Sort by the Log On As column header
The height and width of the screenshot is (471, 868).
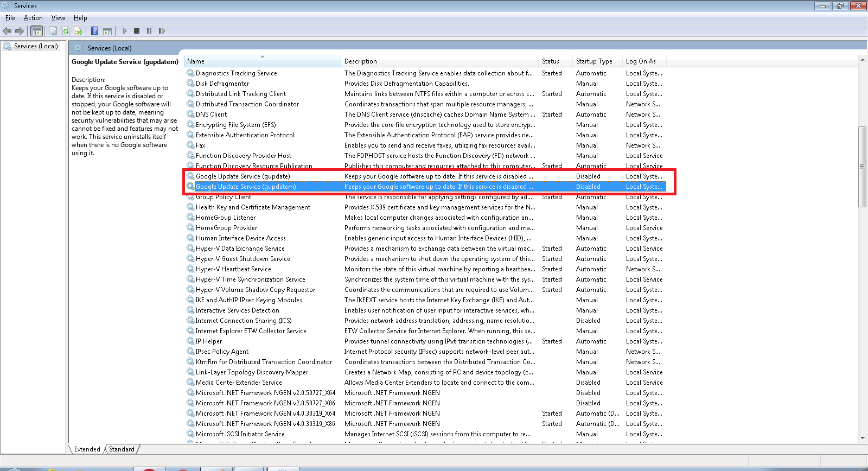(644, 61)
